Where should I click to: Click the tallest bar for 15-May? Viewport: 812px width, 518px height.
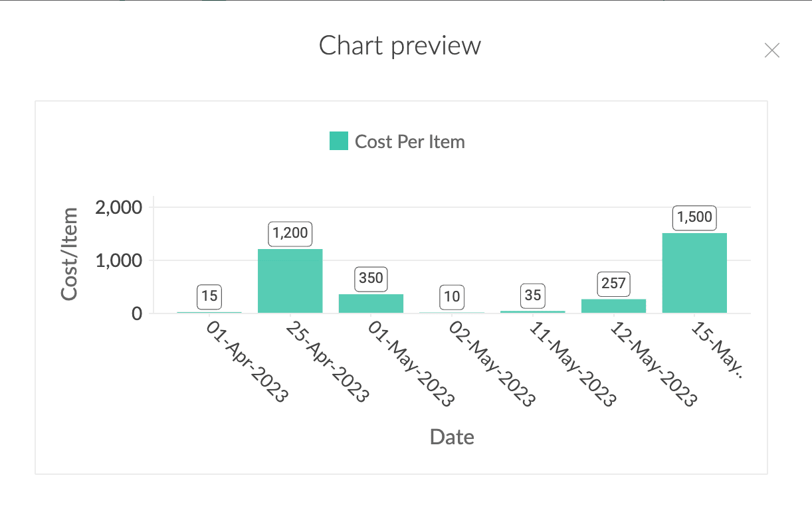point(694,273)
